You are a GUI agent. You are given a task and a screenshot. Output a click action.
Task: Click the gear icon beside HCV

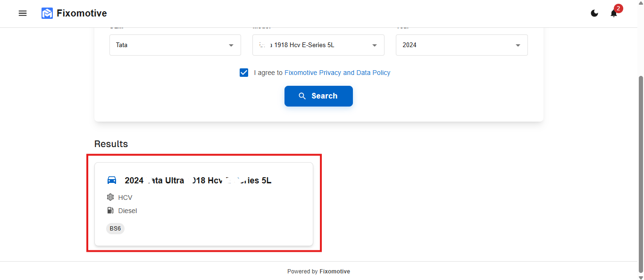[x=110, y=197]
